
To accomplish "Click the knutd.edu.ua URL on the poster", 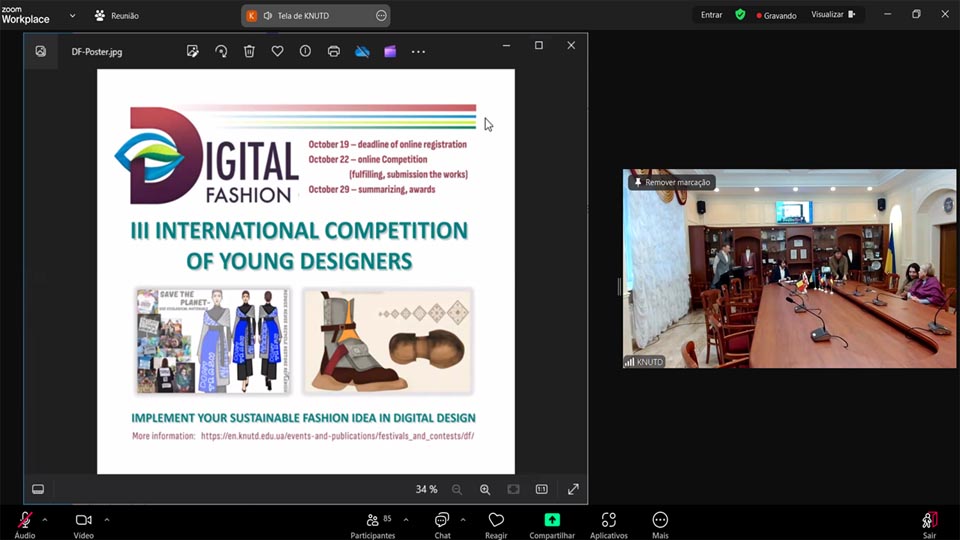I will pos(337,436).
